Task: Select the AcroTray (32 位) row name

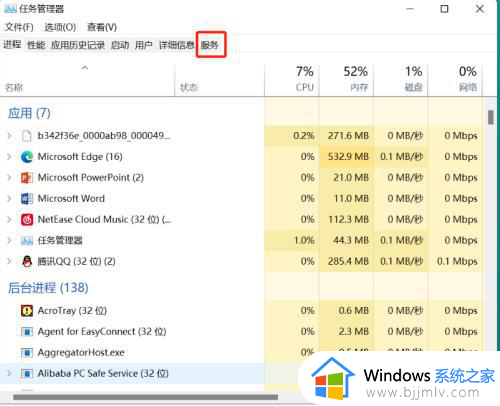Action: [72, 311]
